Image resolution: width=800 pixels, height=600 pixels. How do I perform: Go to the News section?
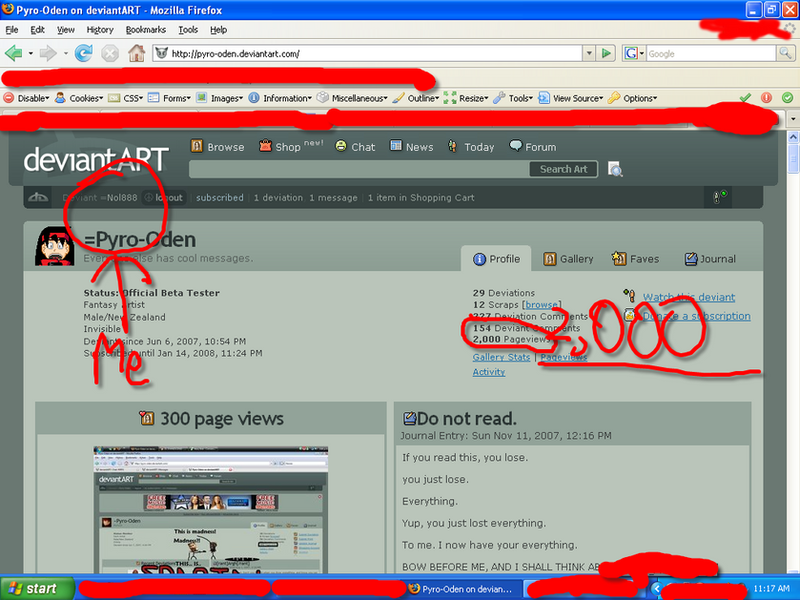[x=412, y=147]
